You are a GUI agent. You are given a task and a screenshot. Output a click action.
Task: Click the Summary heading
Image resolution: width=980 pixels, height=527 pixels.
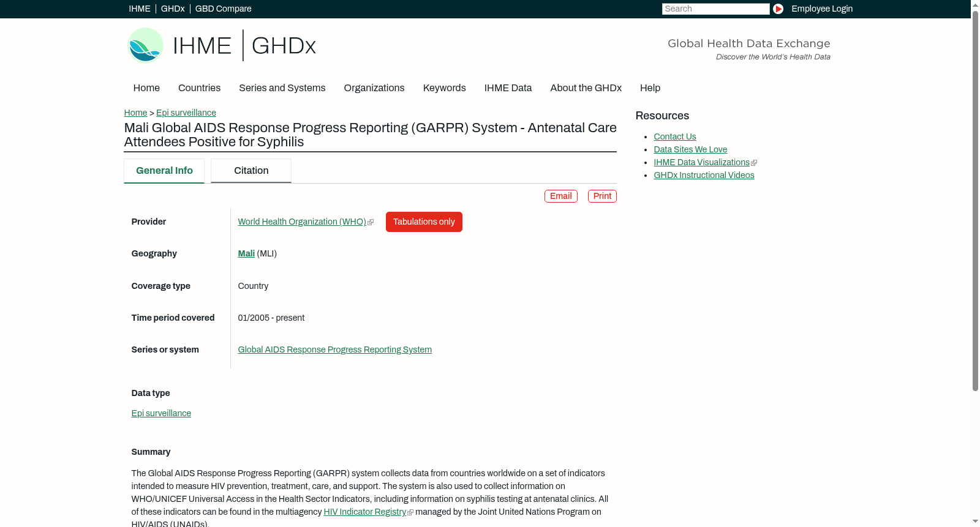coord(151,452)
